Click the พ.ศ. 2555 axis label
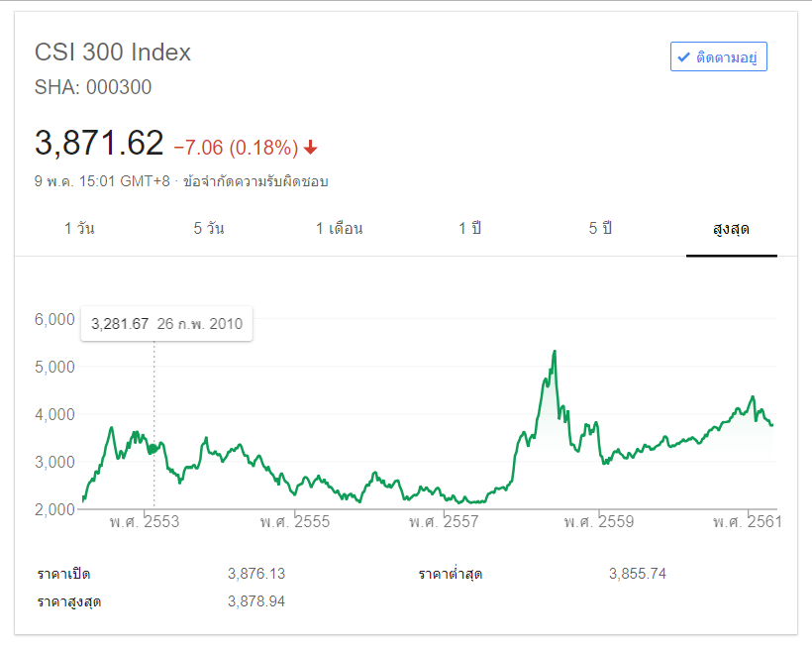The height and width of the screenshot is (652, 812). click(x=295, y=521)
